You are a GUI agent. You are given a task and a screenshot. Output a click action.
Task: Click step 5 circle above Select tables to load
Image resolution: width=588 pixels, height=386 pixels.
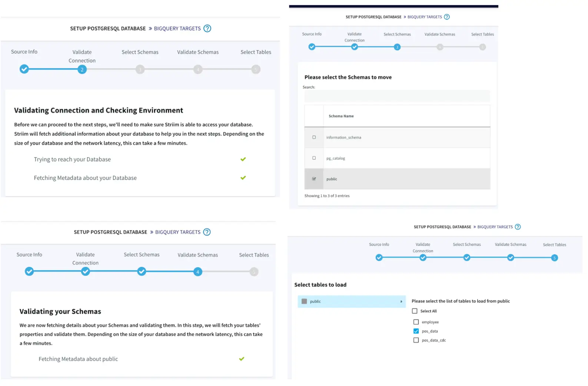(x=554, y=258)
